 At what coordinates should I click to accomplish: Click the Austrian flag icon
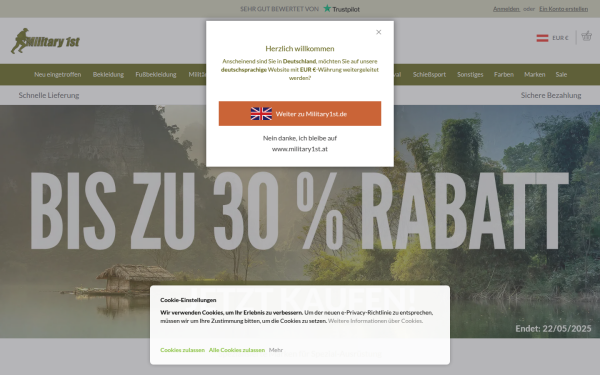(x=542, y=38)
